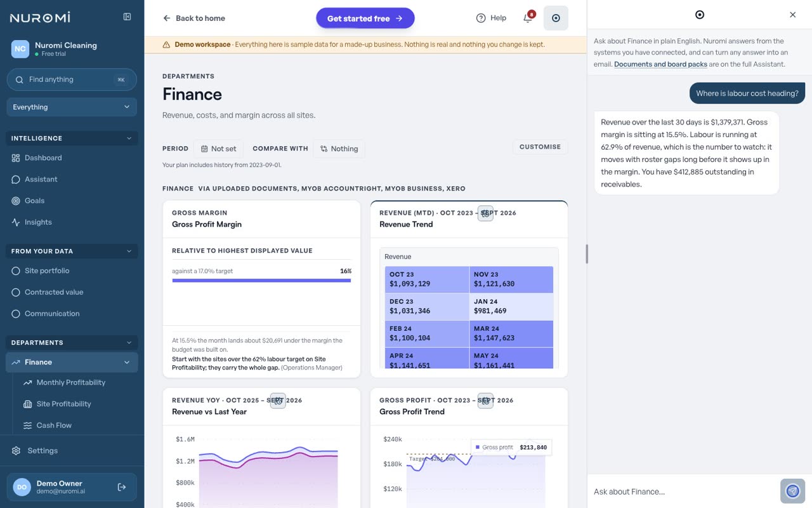812x508 pixels.
Task: Click Get started free
Action: point(365,18)
